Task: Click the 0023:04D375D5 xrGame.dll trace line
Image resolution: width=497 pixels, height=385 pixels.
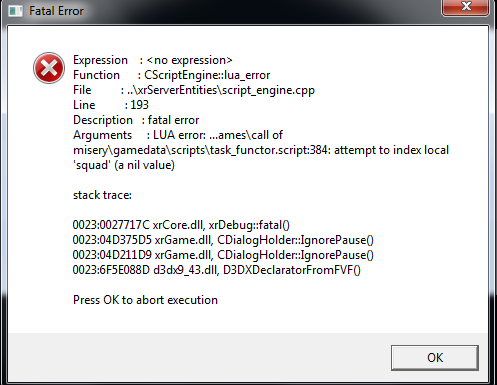Action: pyautogui.click(x=223, y=240)
